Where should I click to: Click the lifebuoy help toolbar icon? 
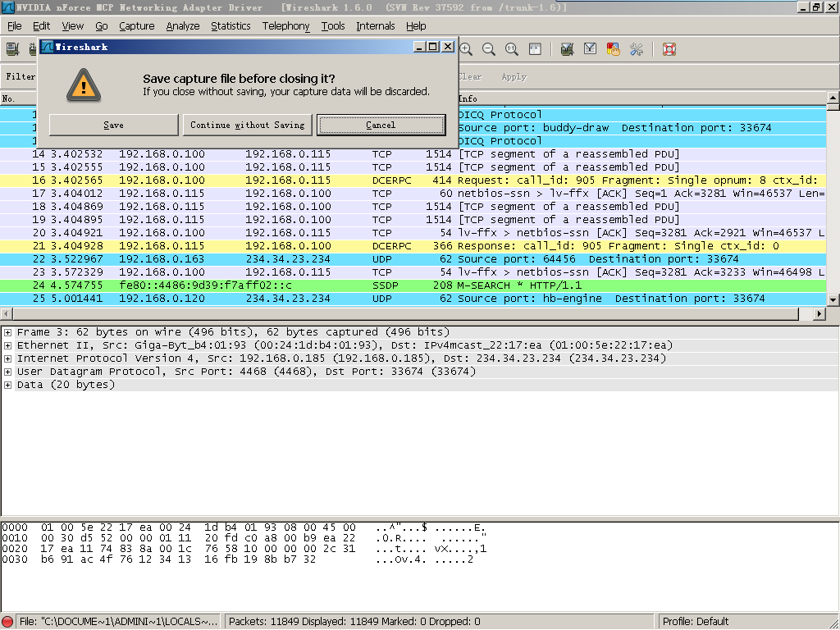click(669, 49)
